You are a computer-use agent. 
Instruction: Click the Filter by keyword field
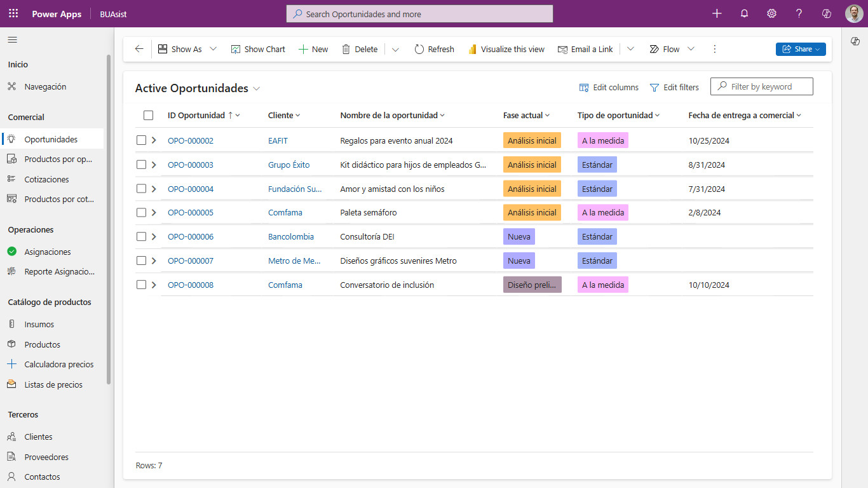761,86
